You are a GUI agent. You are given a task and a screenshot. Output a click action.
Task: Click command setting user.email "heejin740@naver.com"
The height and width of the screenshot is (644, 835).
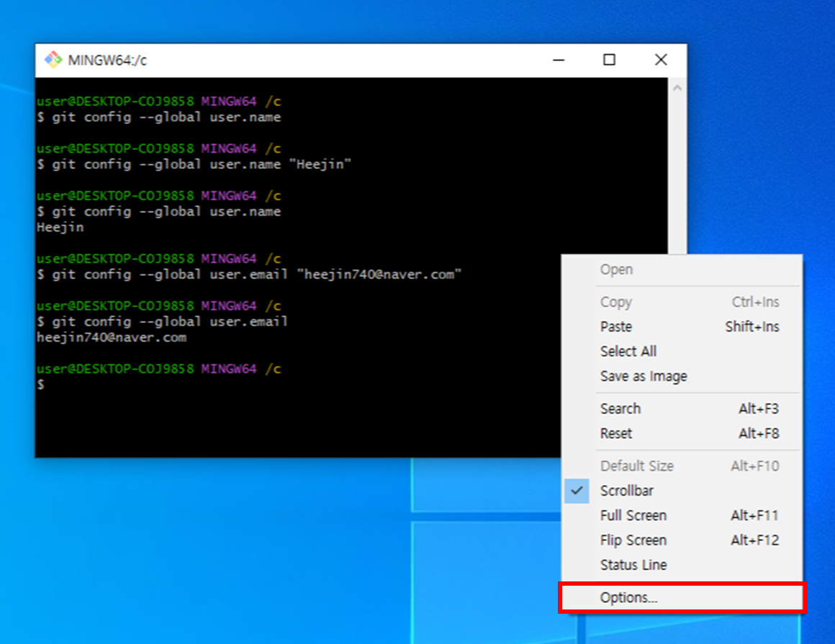tap(249, 275)
